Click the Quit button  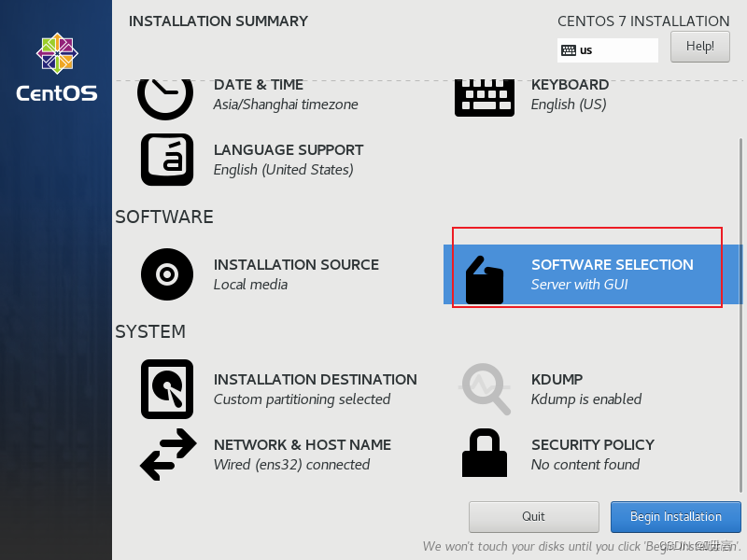tap(533, 516)
